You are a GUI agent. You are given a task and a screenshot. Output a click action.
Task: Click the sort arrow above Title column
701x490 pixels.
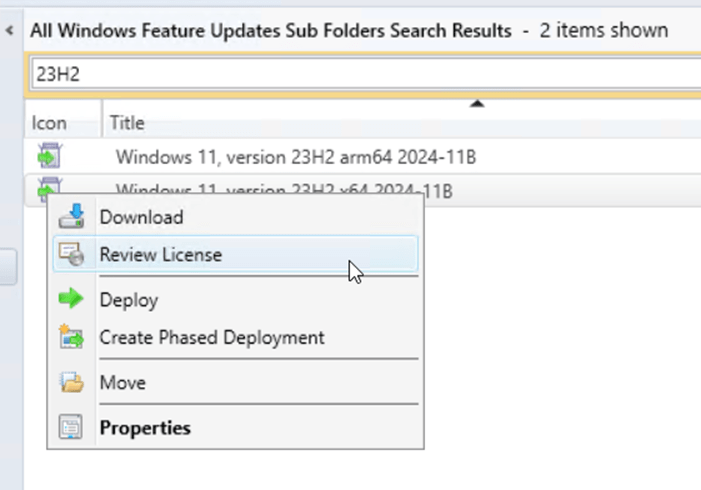tap(477, 102)
